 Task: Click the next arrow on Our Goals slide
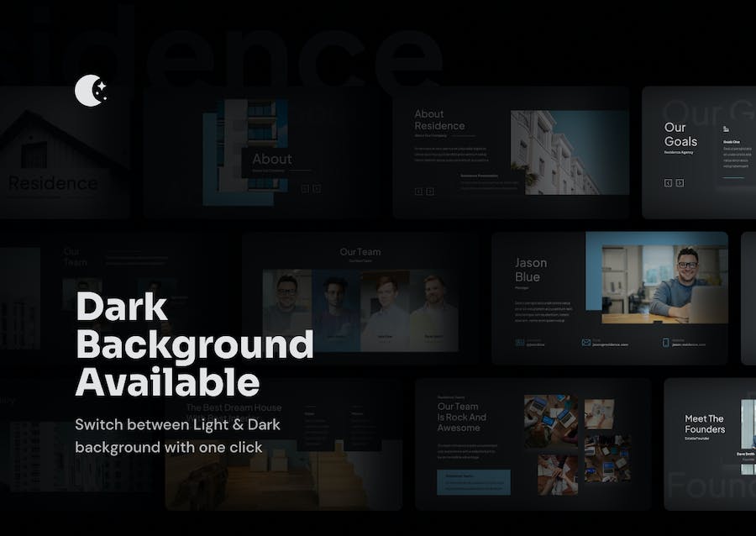[680, 182]
